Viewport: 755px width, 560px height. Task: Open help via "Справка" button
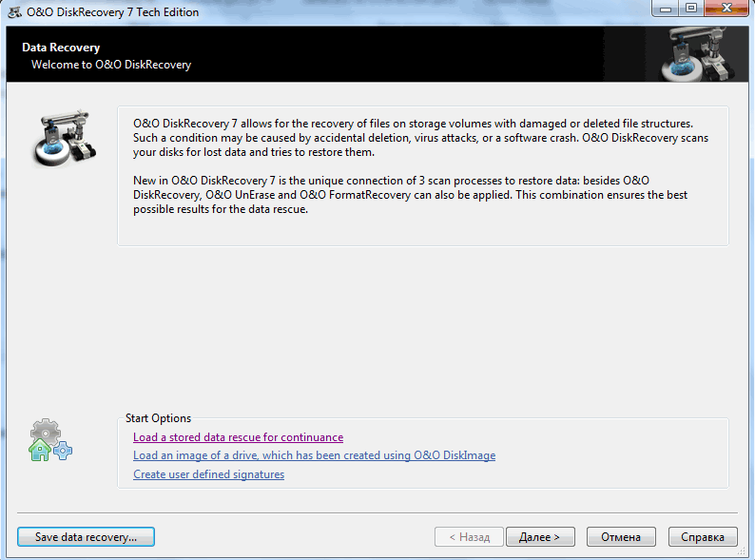pyautogui.click(x=703, y=537)
